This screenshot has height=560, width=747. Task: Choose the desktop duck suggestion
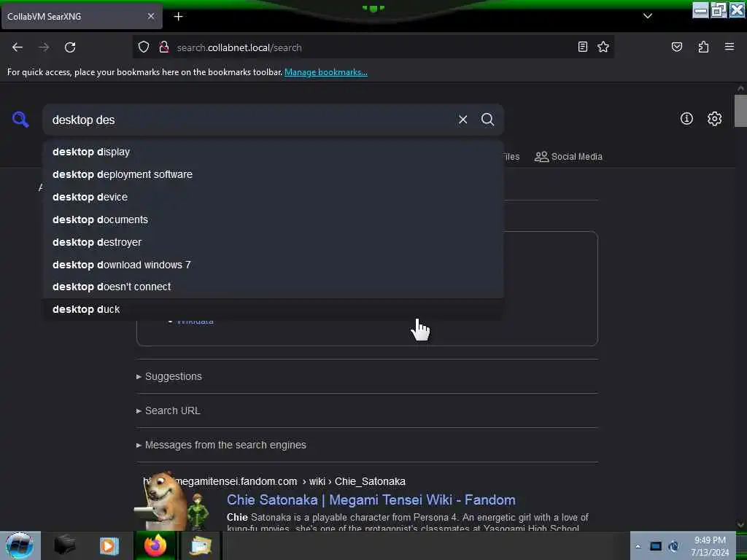click(273, 309)
